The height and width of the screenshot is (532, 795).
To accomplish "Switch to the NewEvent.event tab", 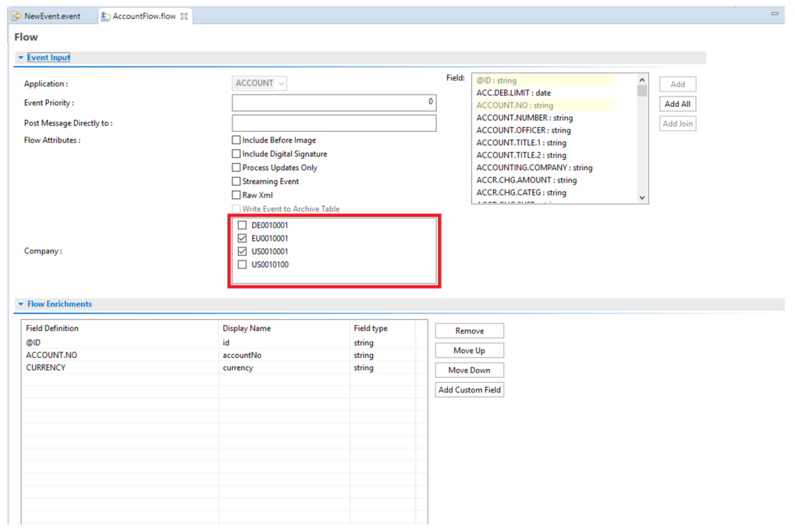I will tap(51, 16).
